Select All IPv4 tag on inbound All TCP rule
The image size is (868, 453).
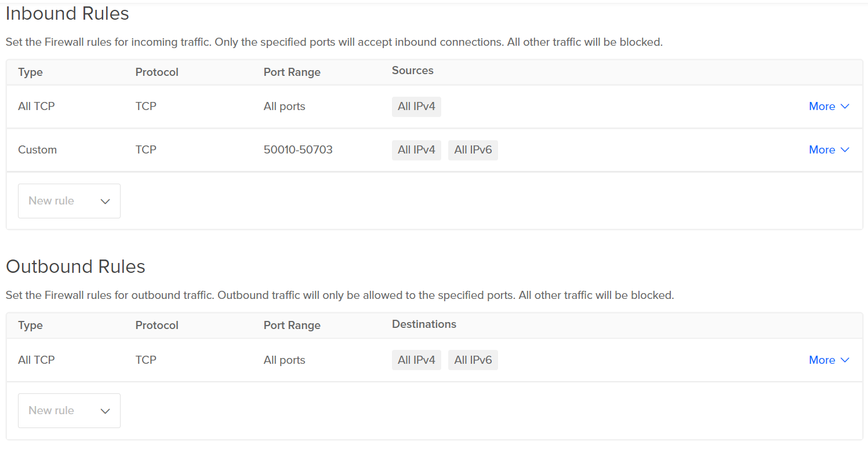point(416,107)
